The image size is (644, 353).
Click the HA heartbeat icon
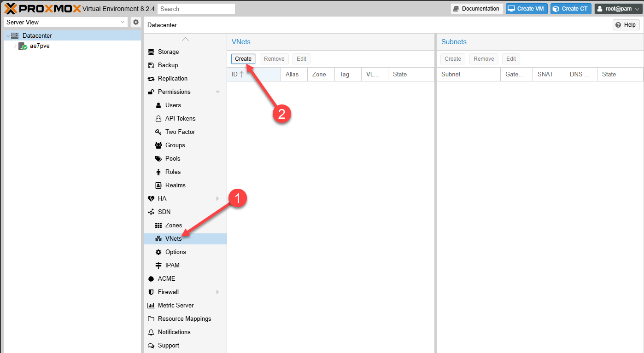click(151, 199)
